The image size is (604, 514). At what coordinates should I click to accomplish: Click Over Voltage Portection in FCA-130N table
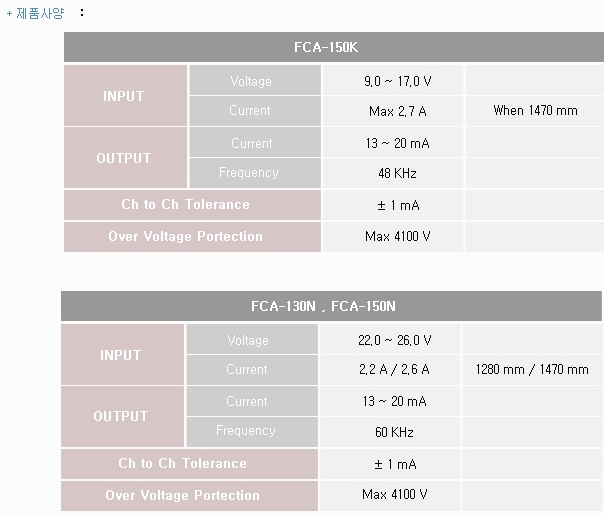pos(182,495)
